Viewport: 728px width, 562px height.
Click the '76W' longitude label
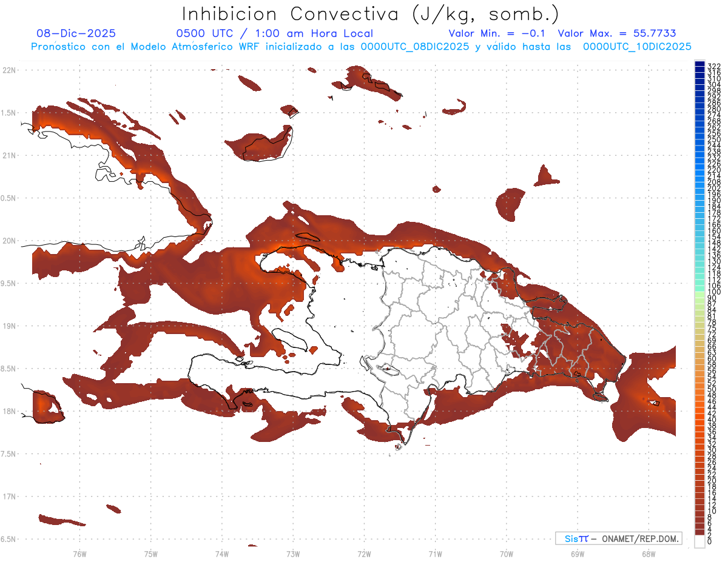click(x=79, y=554)
